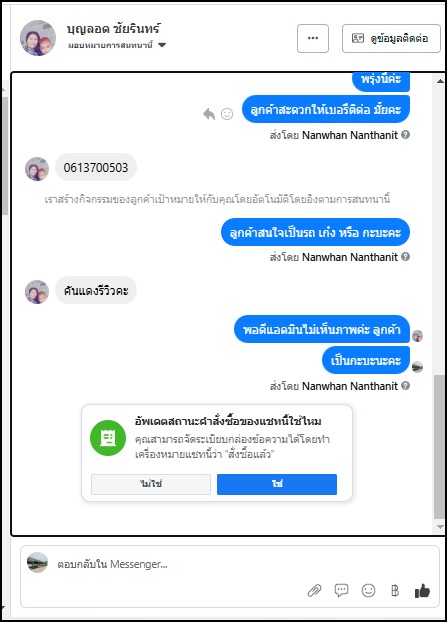The height and width of the screenshot is (622, 447).
Task: Click the Messenger reply input field
Action: tap(230, 564)
